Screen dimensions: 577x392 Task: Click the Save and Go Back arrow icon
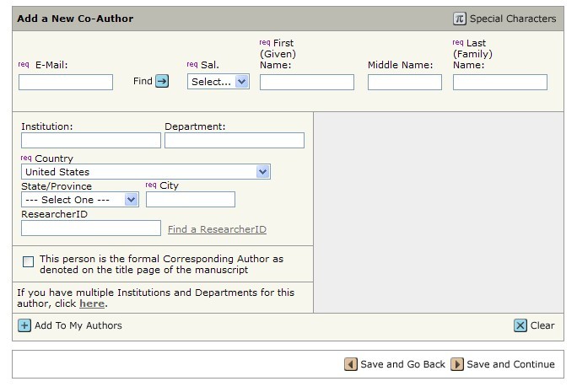(351, 364)
